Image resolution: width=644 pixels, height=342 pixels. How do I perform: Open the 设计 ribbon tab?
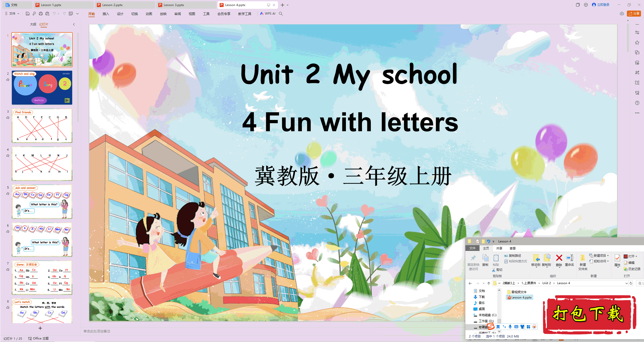(120, 14)
